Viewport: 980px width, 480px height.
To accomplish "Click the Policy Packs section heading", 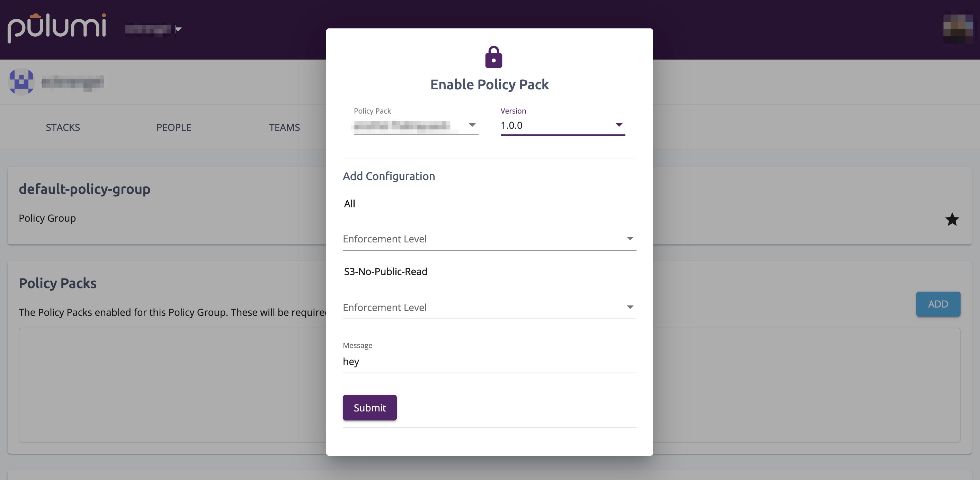I will 57,283.
